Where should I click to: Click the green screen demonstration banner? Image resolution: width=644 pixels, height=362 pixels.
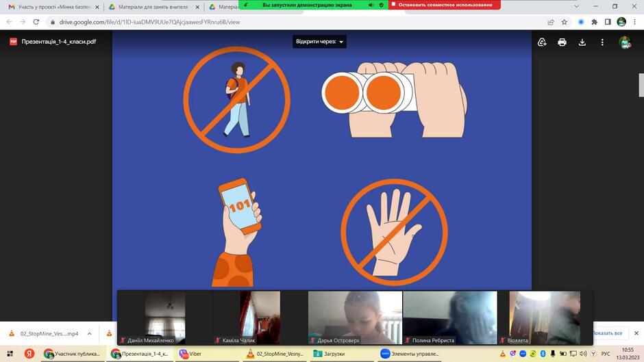(x=306, y=5)
